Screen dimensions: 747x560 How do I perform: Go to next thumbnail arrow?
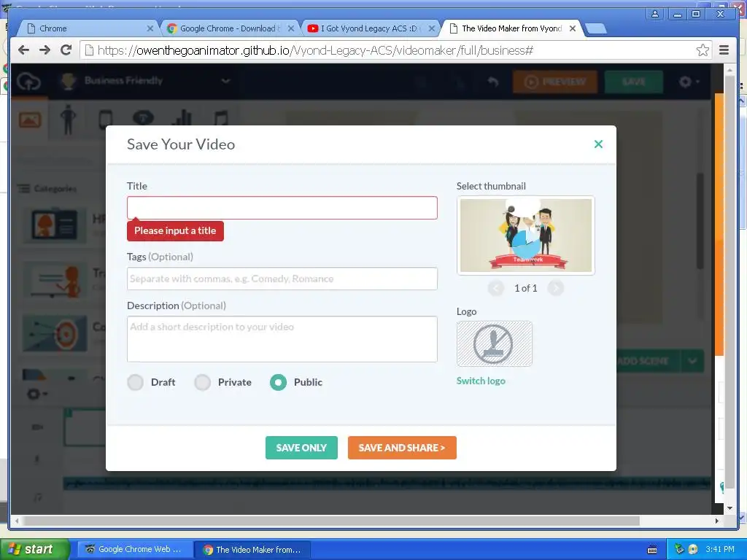pos(555,288)
